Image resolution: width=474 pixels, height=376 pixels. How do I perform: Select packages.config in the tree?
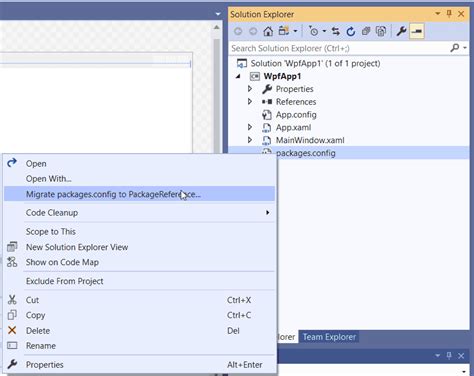pos(306,153)
